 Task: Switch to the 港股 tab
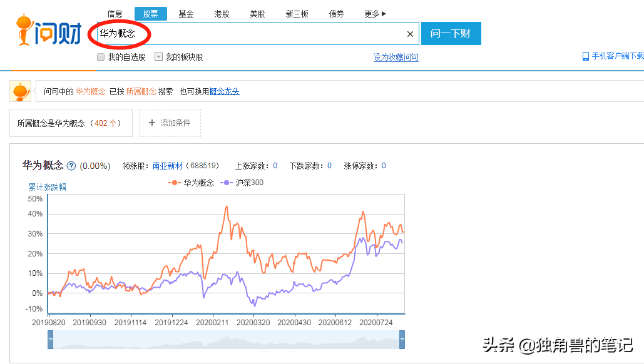click(x=222, y=14)
